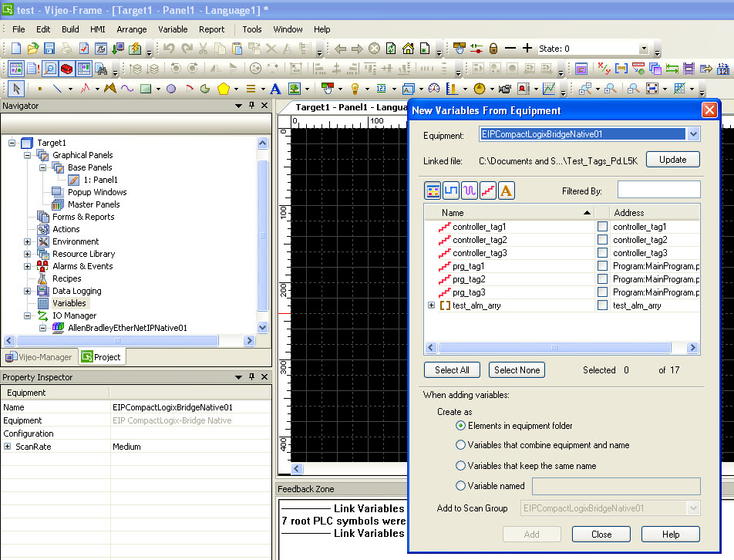The width and height of the screenshot is (734, 560).
Task: Select Variables that combine equipment and name
Action: pyautogui.click(x=460, y=445)
